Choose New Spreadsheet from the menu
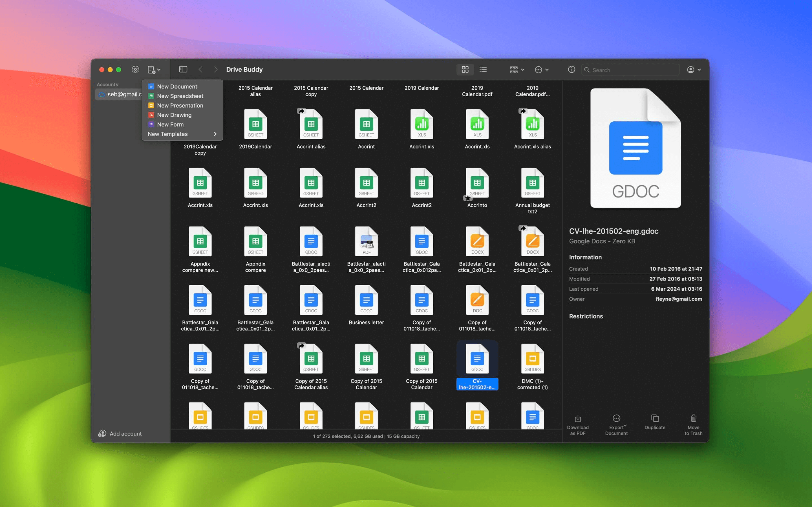The image size is (812, 507). [x=180, y=96]
